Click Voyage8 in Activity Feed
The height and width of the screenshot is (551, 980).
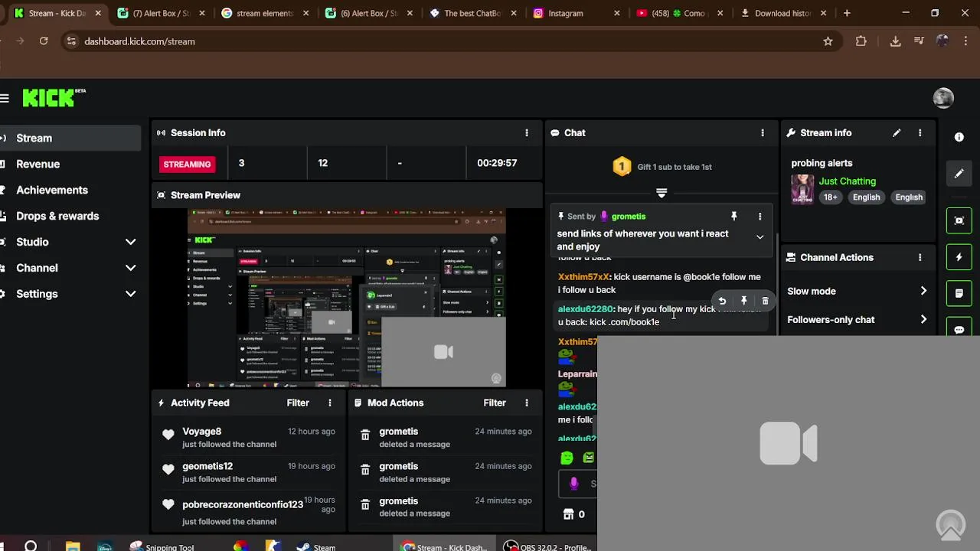coord(201,432)
